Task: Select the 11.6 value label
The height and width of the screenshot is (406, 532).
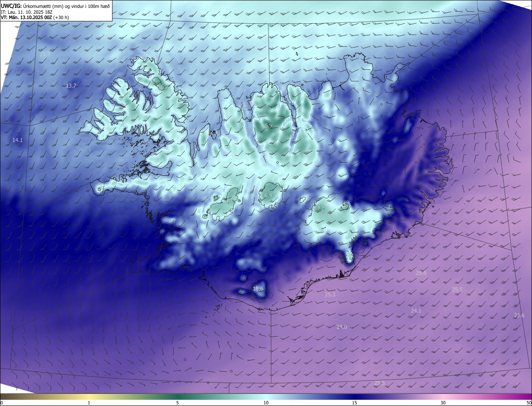Action: pos(258,289)
